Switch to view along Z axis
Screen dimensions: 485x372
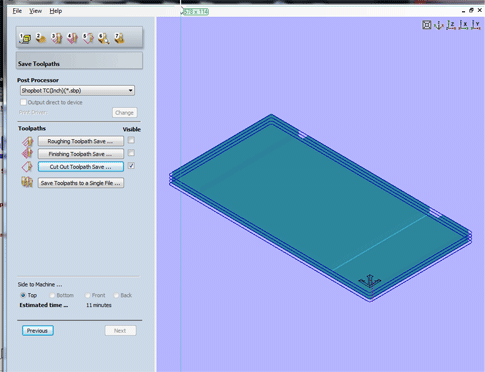451,25
